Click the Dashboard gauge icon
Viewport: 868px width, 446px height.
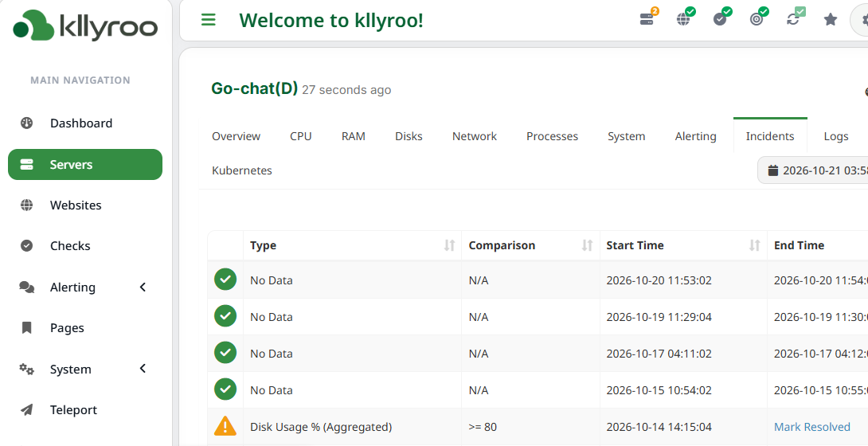[x=26, y=123]
